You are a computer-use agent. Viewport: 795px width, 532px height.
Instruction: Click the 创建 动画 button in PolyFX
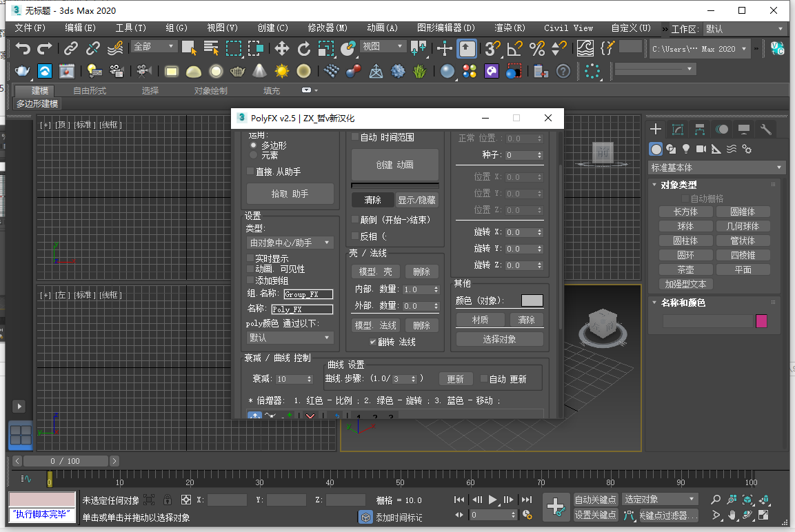[x=394, y=165]
